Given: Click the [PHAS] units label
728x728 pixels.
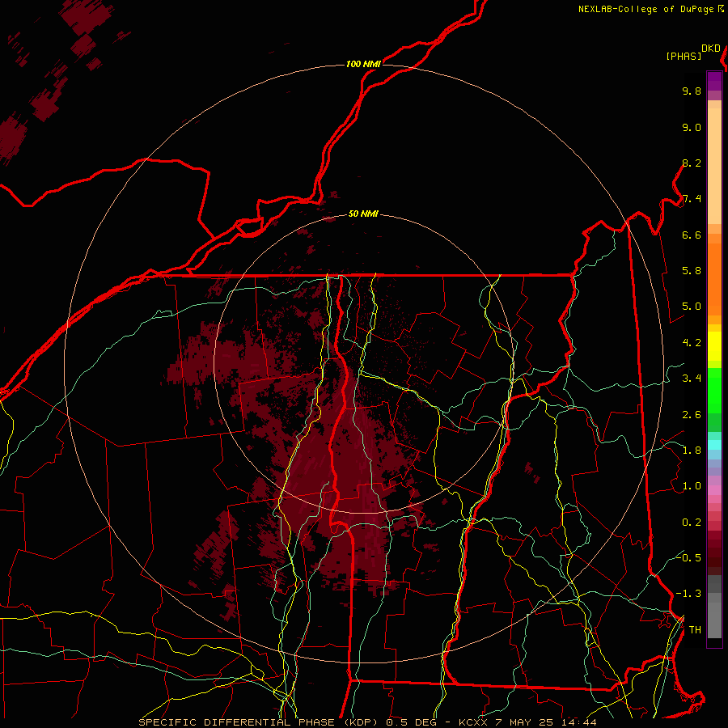Looking at the screenshot, I should [684, 56].
